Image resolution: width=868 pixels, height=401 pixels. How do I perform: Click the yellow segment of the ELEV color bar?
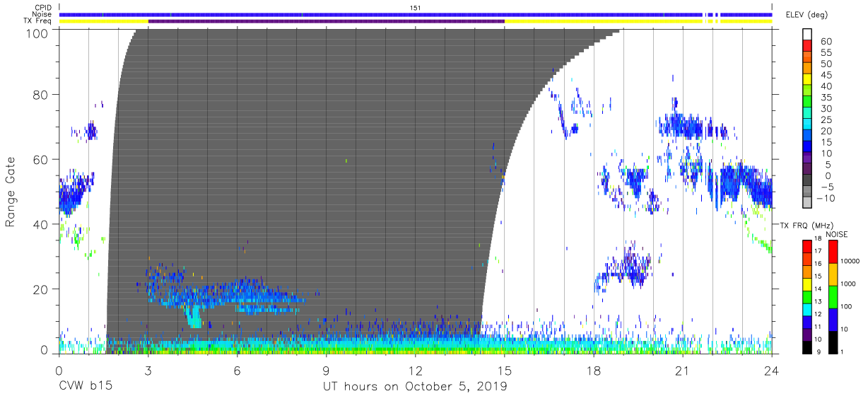807,81
